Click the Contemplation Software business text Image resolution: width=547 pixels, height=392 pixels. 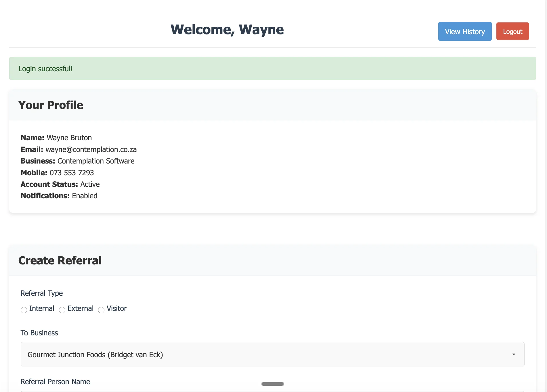click(x=96, y=161)
